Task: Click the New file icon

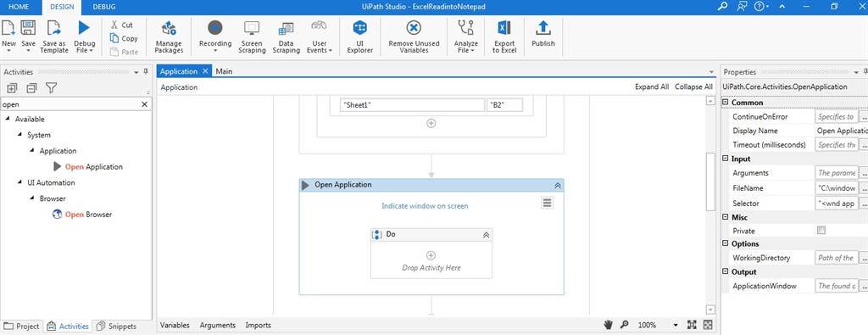Action: coord(8,28)
